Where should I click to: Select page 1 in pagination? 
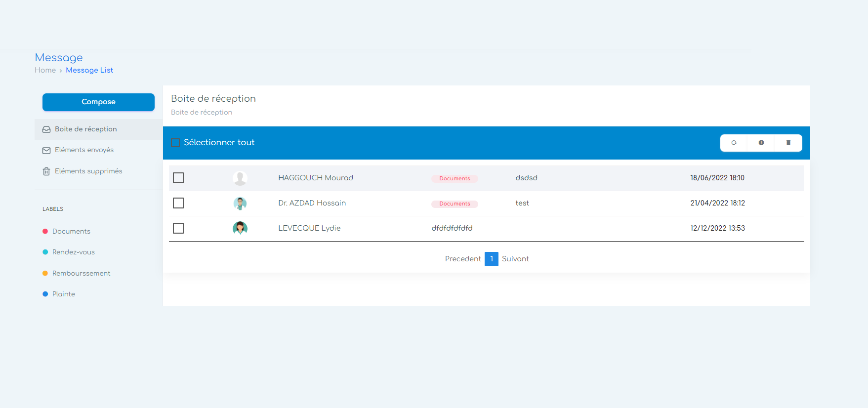[492, 259]
